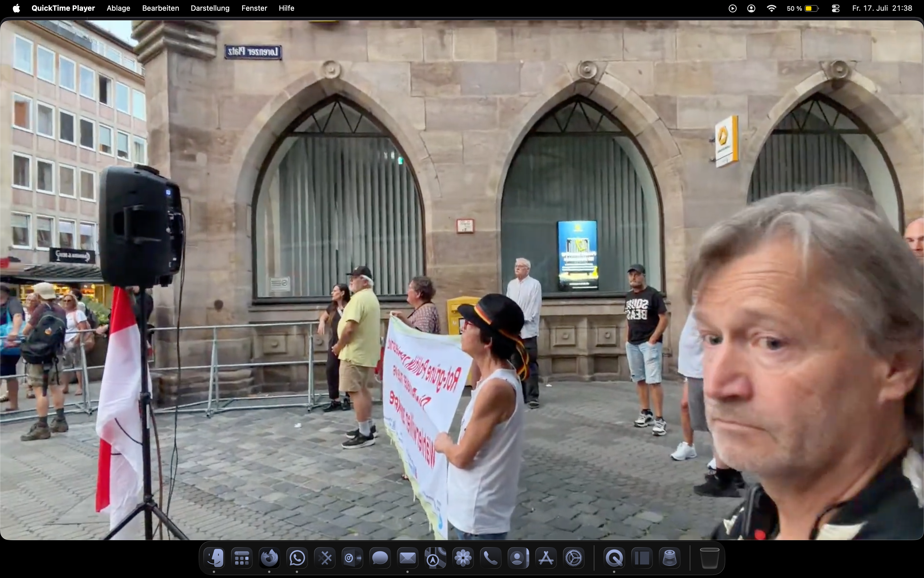Open the Hilfe menu
Screen dimensions: 924x578
(287, 8)
